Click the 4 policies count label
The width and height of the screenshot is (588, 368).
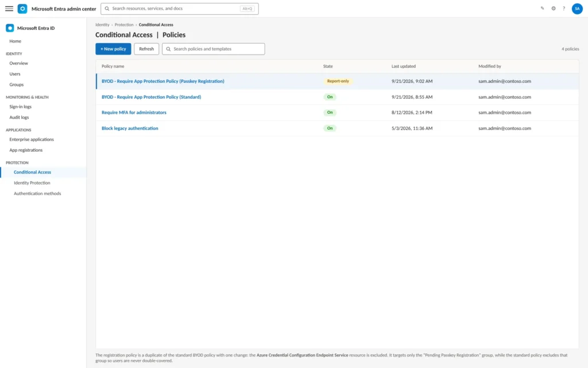point(570,49)
